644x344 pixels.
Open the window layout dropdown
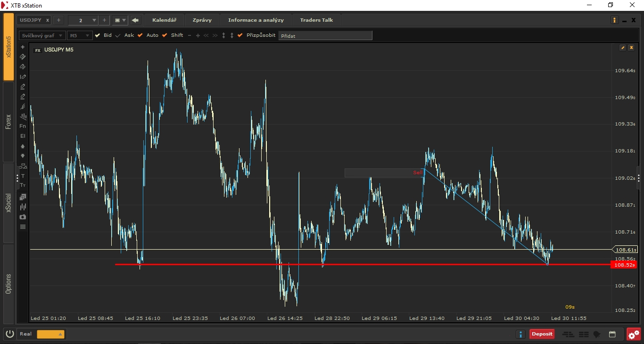pyautogui.click(x=120, y=20)
